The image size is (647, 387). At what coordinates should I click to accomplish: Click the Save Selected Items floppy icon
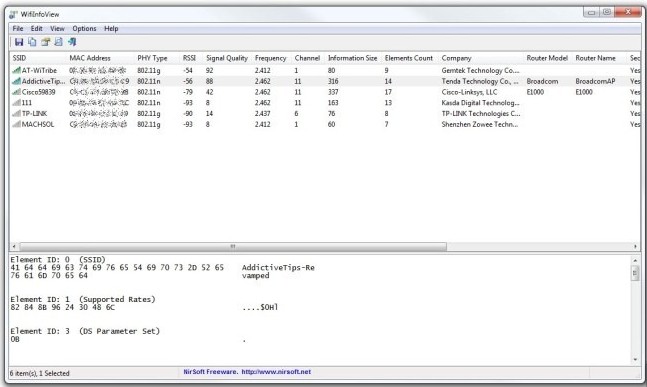pyautogui.click(x=19, y=42)
